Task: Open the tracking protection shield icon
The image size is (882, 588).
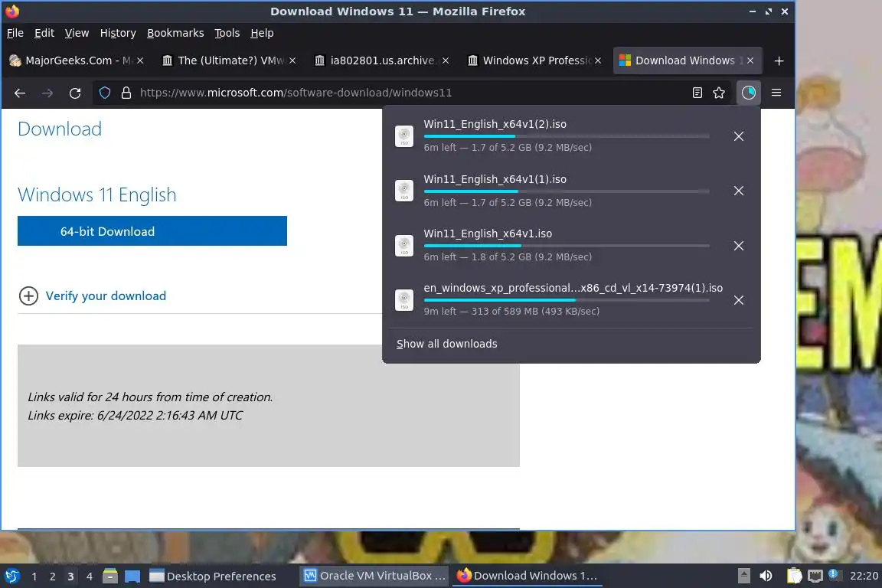Action: [x=105, y=93]
